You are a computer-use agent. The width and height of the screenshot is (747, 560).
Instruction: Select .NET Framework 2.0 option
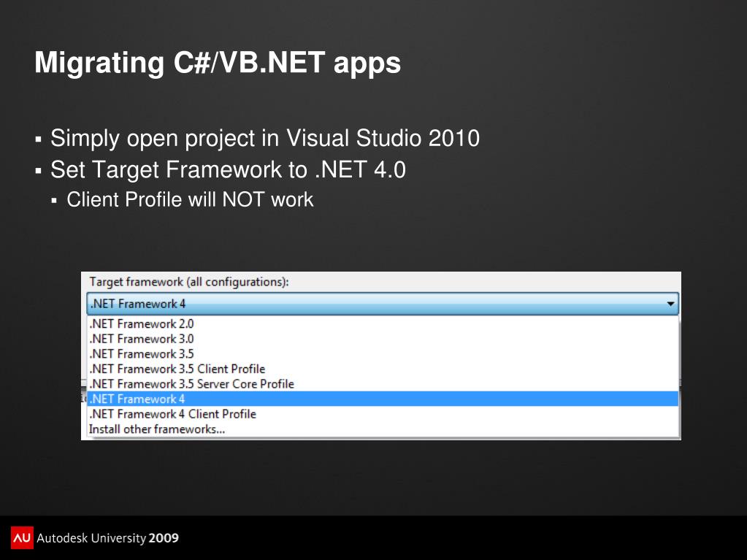tap(383, 324)
